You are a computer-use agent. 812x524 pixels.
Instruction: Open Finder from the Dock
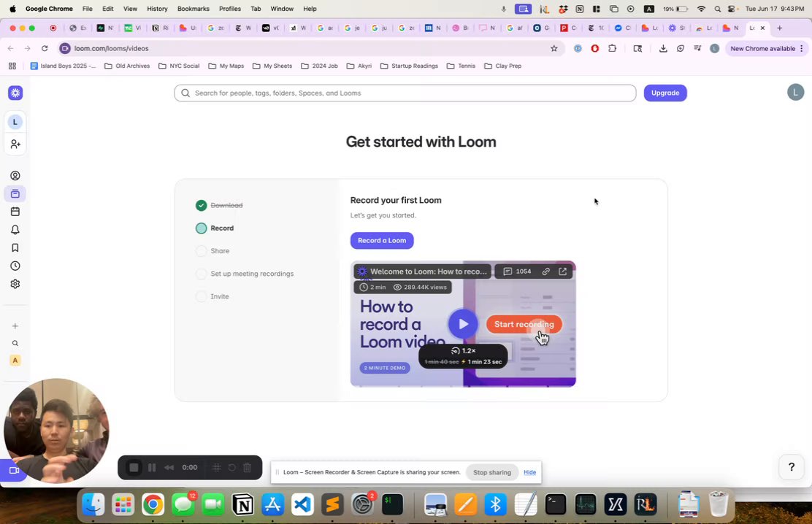pyautogui.click(x=93, y=504)
